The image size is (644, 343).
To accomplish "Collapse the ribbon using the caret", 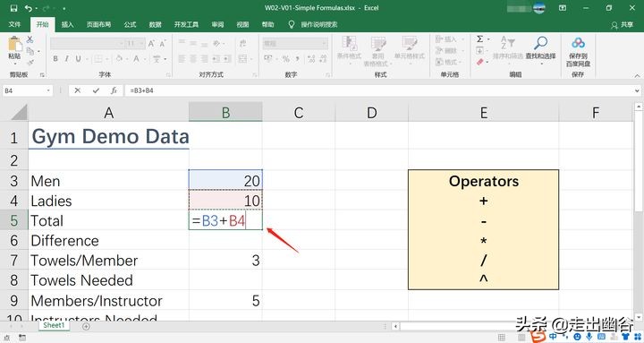I will [x=637, y=75].
